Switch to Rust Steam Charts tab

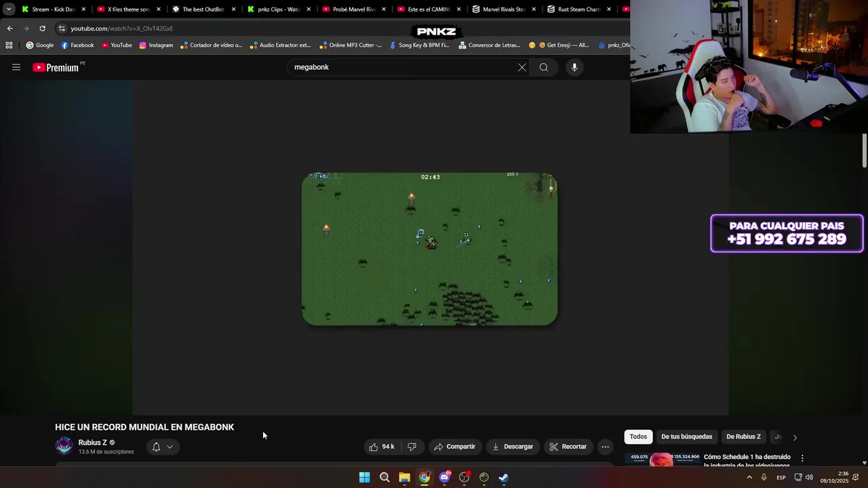click(x=578, y=9)
